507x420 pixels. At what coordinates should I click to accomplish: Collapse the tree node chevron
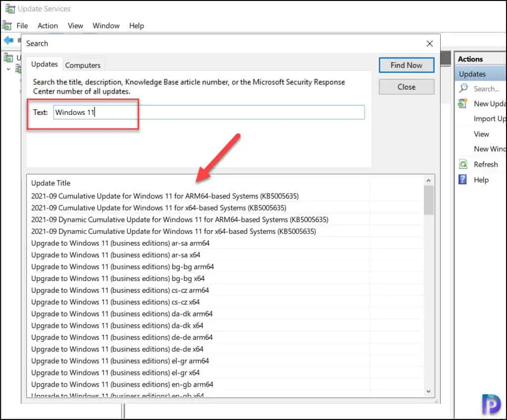pos(8,69)
